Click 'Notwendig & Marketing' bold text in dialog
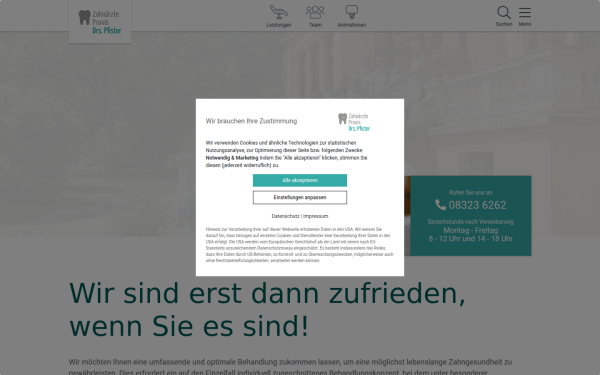This screenshot has height=375, width=600. [x=232, y=158]
